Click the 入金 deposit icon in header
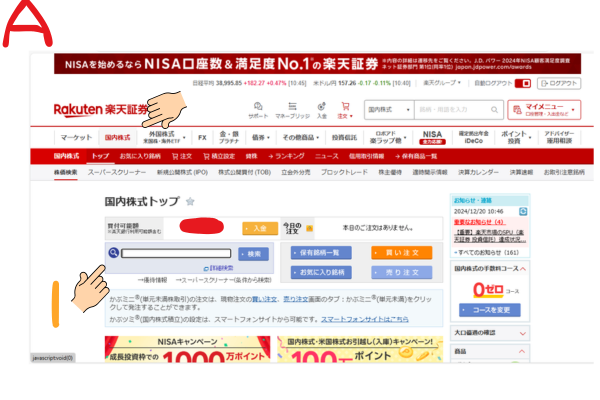 pyautogui.click(x=321, y=110)
